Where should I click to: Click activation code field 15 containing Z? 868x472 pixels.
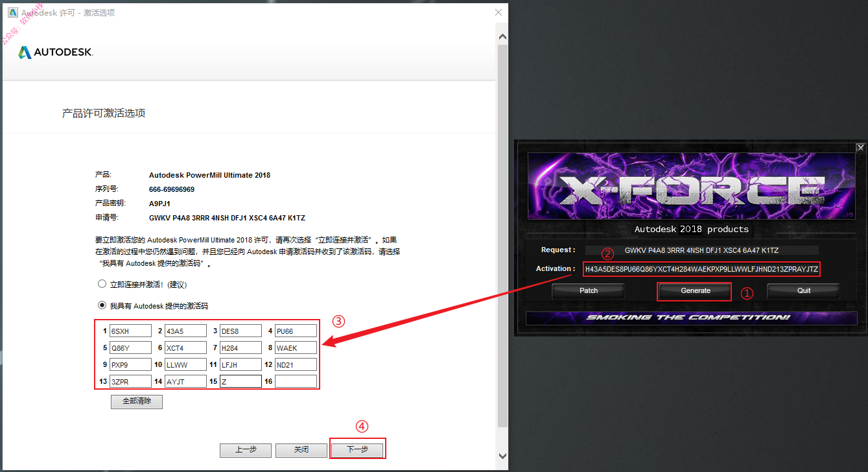pos(240,381)
